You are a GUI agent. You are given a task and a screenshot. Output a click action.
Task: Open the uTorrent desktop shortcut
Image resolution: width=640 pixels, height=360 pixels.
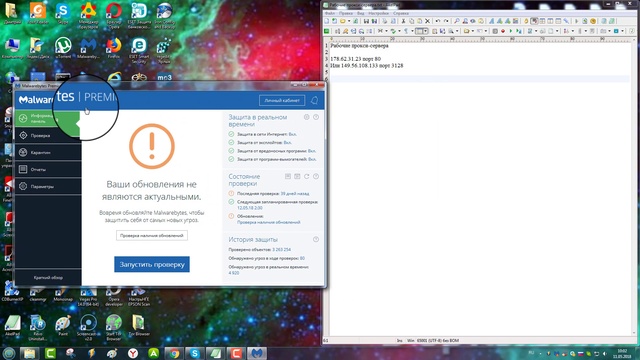tap(63, 48)
